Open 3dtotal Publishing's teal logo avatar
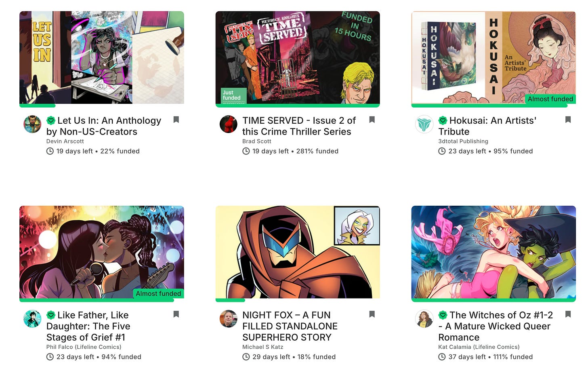Screen dimensions: 588x373 tap(424, 124)
